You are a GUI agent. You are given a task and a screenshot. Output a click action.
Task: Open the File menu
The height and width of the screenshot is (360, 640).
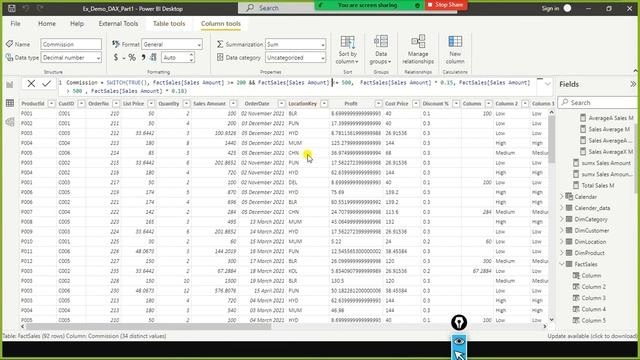pos(16,24)
